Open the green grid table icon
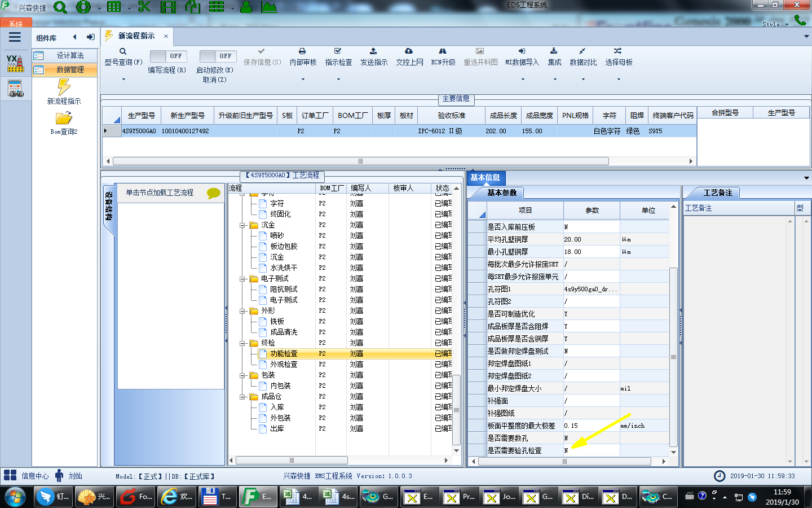Image resolution: width=812 pixels, height=508 pixels. click(x=114, y=7)
